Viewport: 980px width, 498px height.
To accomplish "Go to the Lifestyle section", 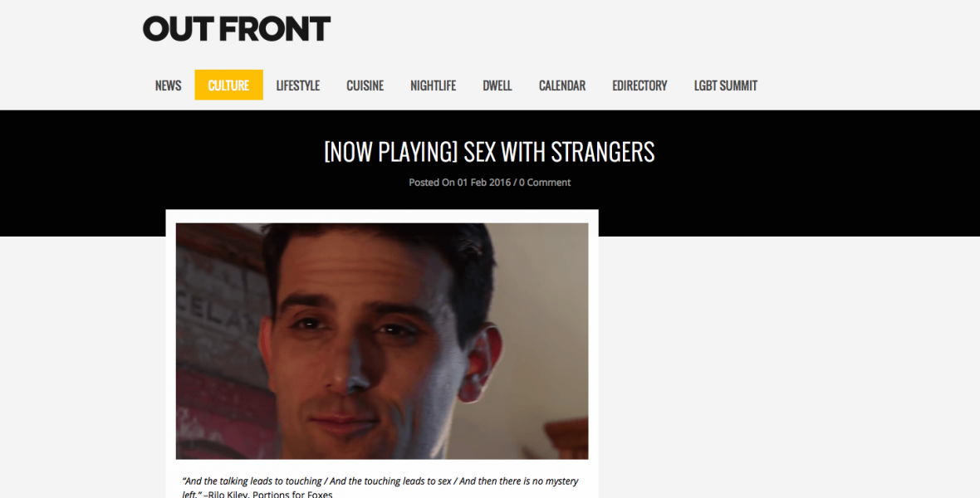I will [x=298, y=85].
